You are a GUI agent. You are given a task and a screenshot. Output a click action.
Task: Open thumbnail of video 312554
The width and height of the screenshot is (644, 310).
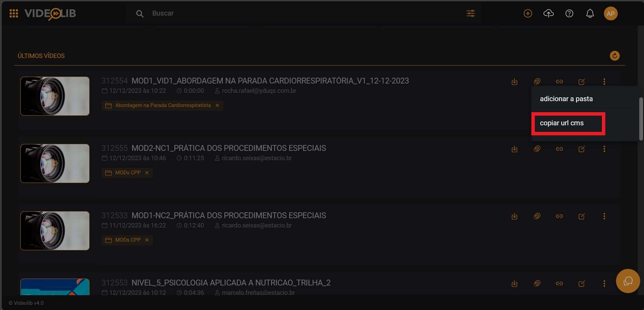[55, 96]
